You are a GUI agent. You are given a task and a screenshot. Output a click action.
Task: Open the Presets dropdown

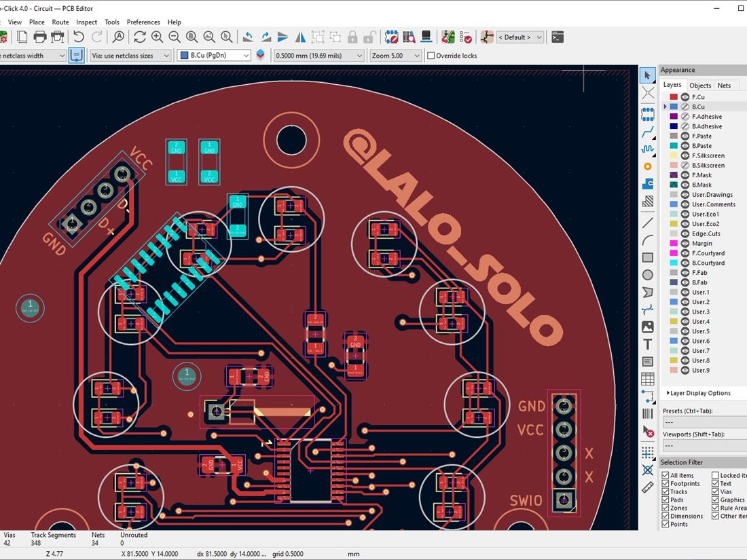click(x=705, y=422)
